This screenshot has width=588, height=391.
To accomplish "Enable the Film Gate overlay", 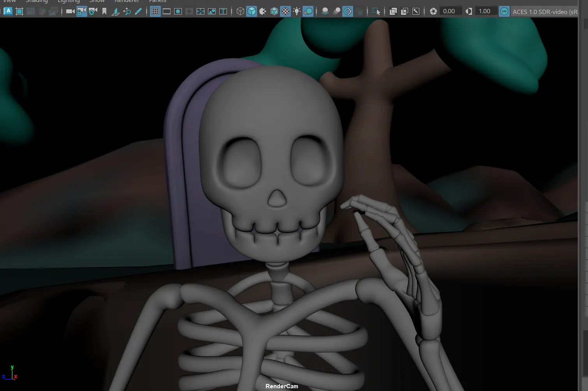I will click(x=167, y=11).
